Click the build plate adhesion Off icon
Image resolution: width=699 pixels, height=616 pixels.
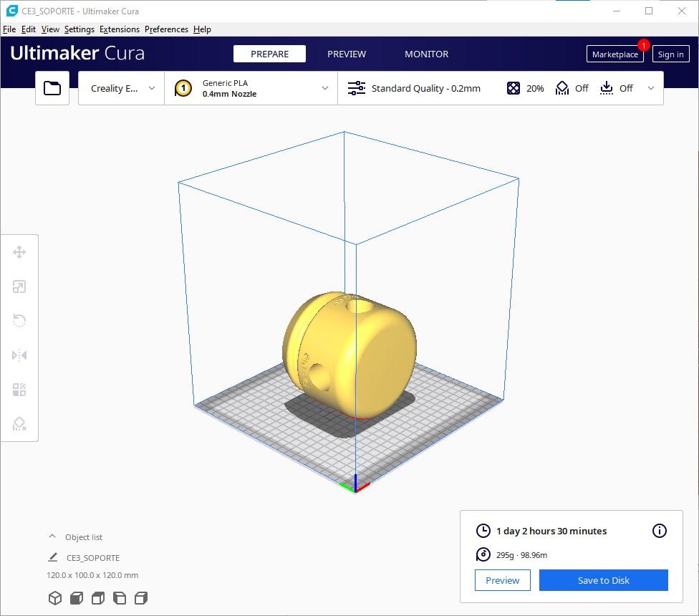pyautogui.click(x=607, y=88)
